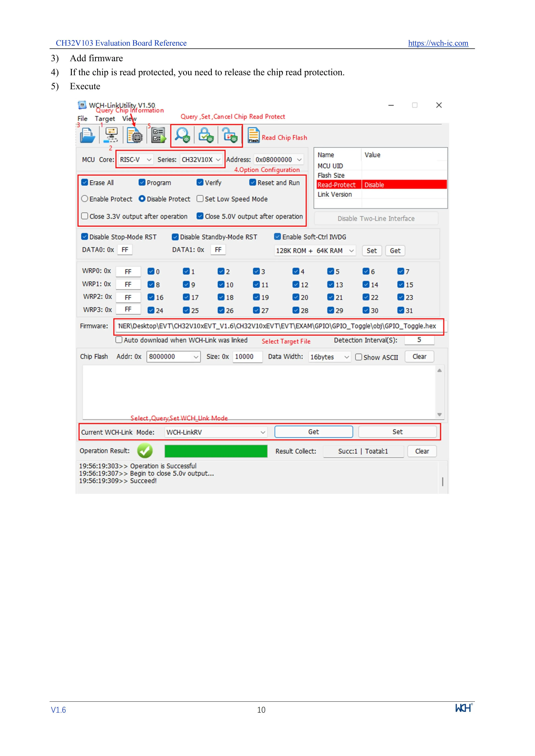Click the Query Chip Read Protect magnifier icon
This screenshot has width=535, height=756.
182,135
